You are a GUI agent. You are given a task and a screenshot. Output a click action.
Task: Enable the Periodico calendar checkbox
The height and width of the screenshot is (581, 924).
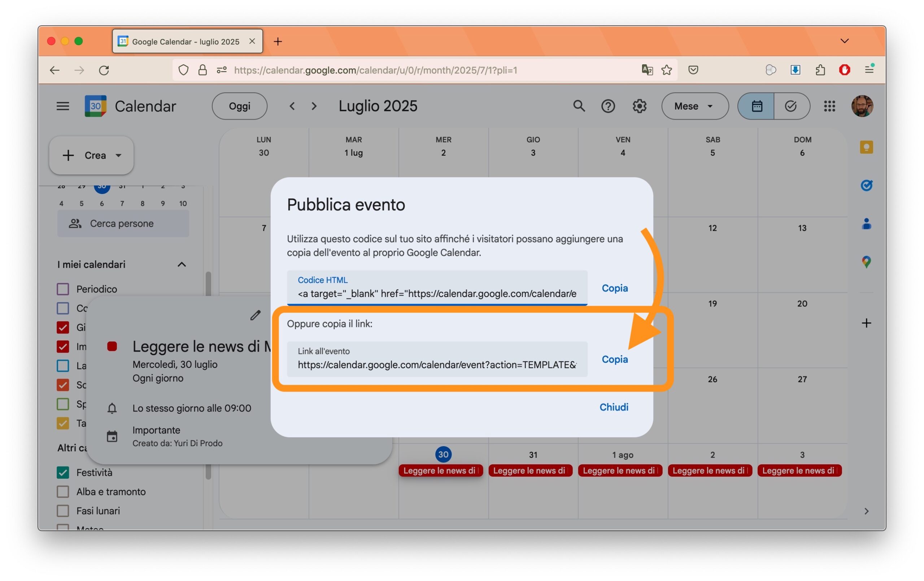click(x=63, y=289)
